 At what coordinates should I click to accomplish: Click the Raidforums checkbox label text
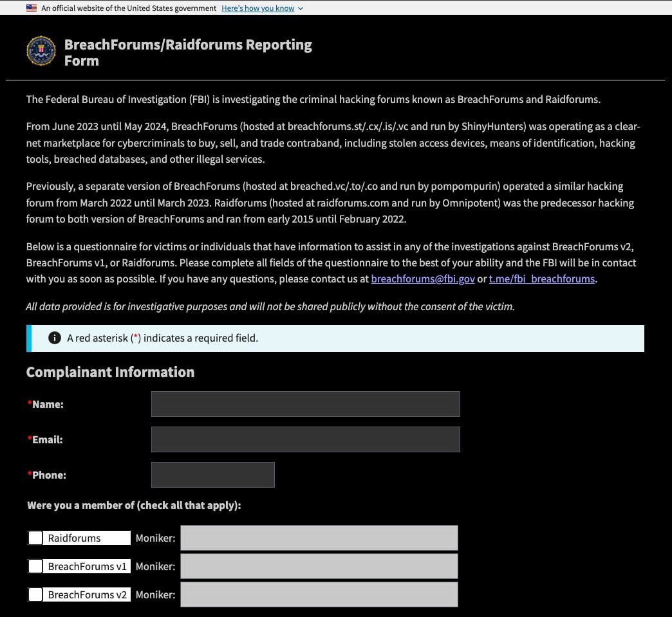coord(74,538)
